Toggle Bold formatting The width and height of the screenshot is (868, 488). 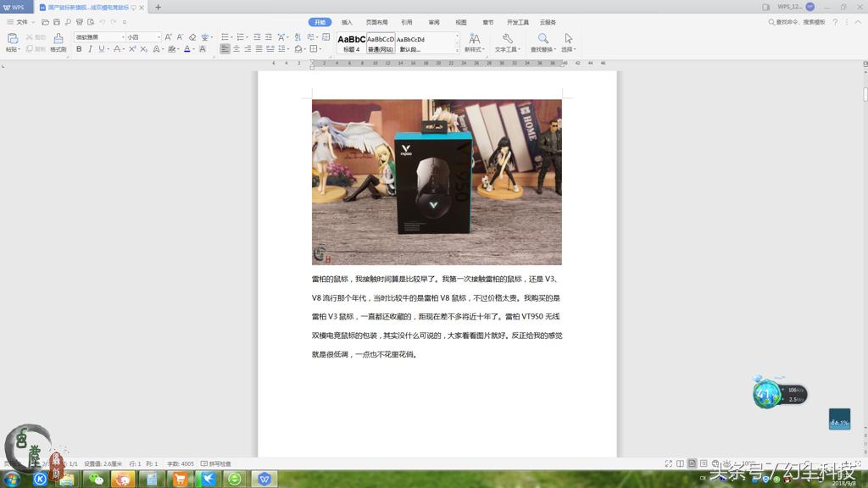[79, 49]
